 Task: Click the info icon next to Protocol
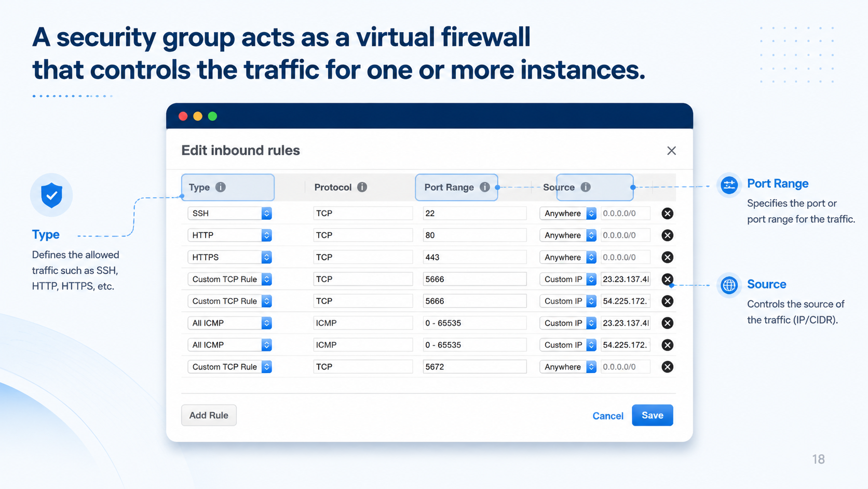pyautogui.click(x=362, y=187)
